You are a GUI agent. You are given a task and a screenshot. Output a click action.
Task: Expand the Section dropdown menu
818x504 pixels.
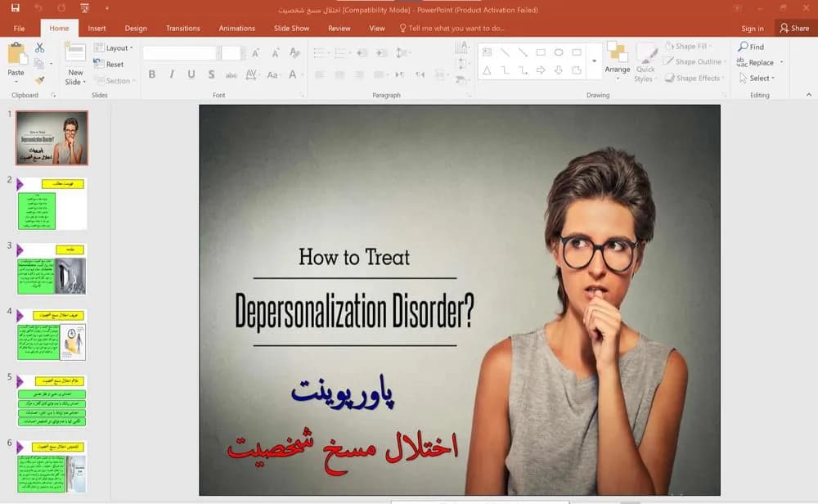click(115, 81)
